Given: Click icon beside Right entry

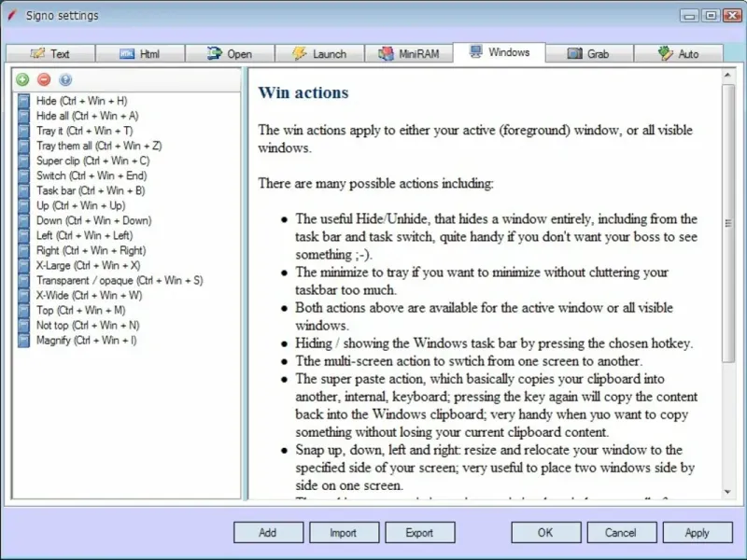Looking at the screenshot, I should click(x=24, y=250).
